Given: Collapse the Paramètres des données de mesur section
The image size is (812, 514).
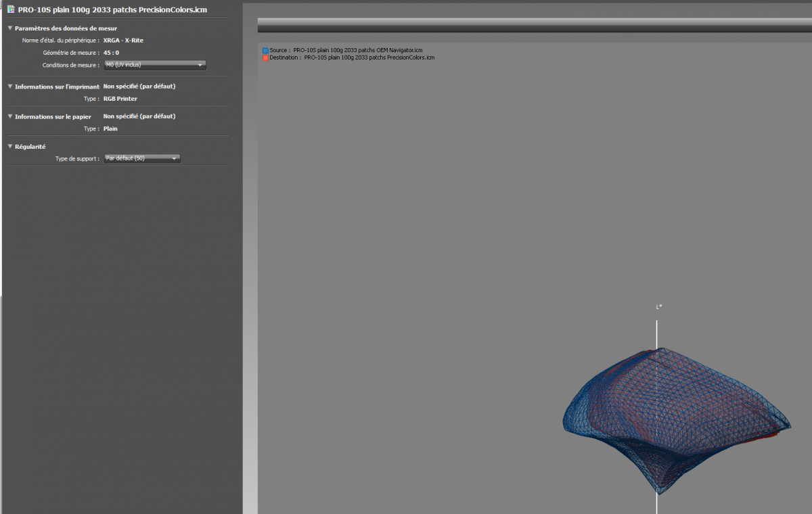Looking at the screenshot, I should [x=9, y=28].
